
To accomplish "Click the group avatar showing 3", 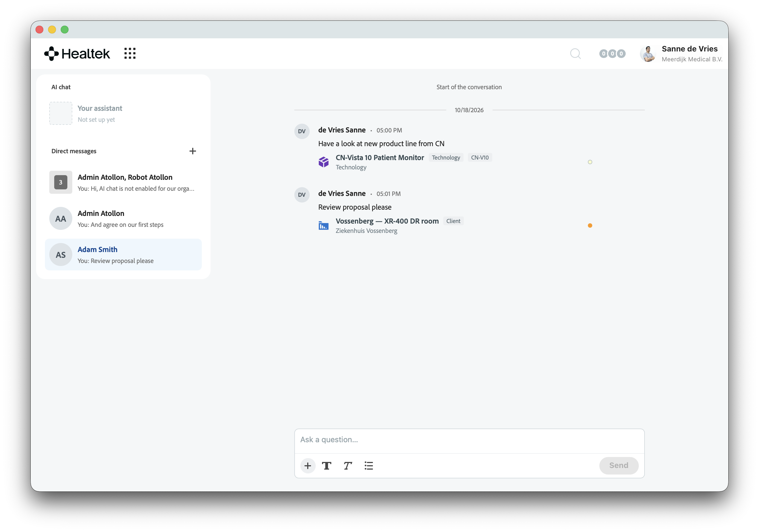I will click(x=61, y=183).
